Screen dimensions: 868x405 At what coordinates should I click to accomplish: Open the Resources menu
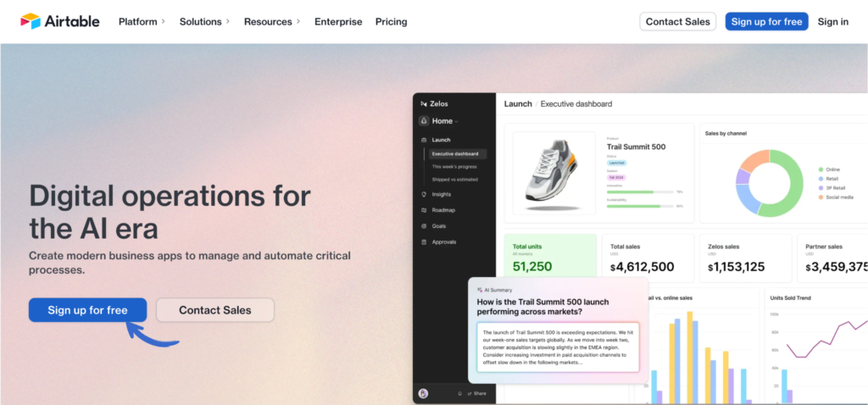[268, 21]
